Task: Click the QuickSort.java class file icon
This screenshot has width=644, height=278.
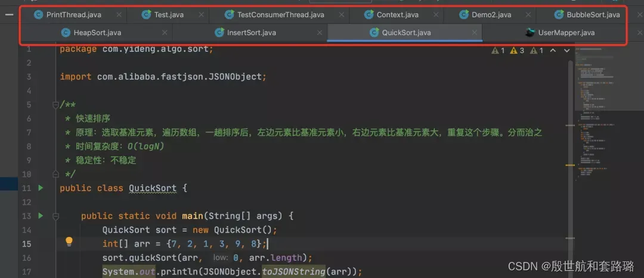Action: point(374,32)
